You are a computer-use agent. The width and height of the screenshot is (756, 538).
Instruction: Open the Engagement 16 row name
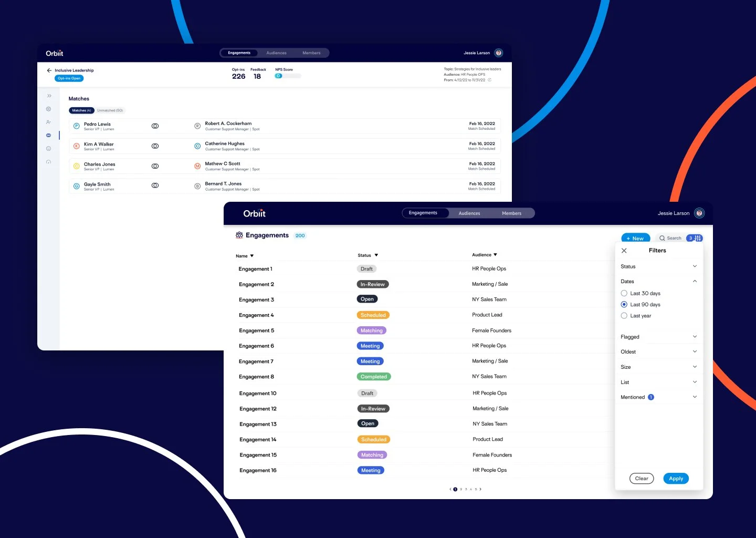point(258,470)
